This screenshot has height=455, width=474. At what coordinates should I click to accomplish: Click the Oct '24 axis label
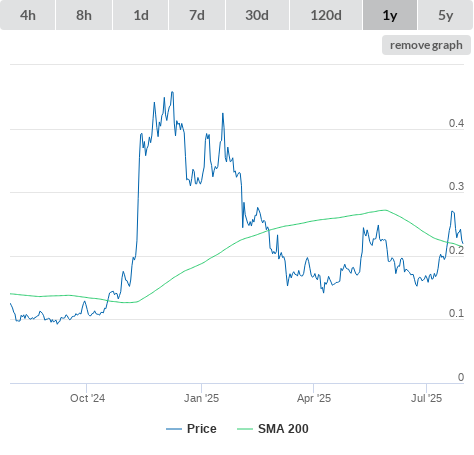point(87,398)
